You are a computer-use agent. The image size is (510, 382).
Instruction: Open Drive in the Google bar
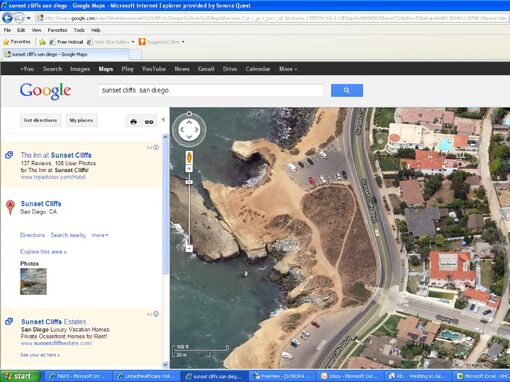(x=230, y=69)
